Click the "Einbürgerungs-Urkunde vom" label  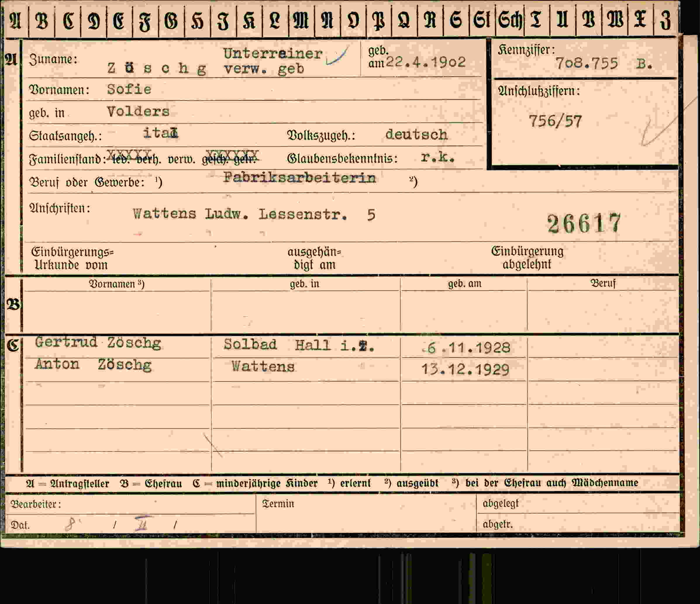click(72, 258)
